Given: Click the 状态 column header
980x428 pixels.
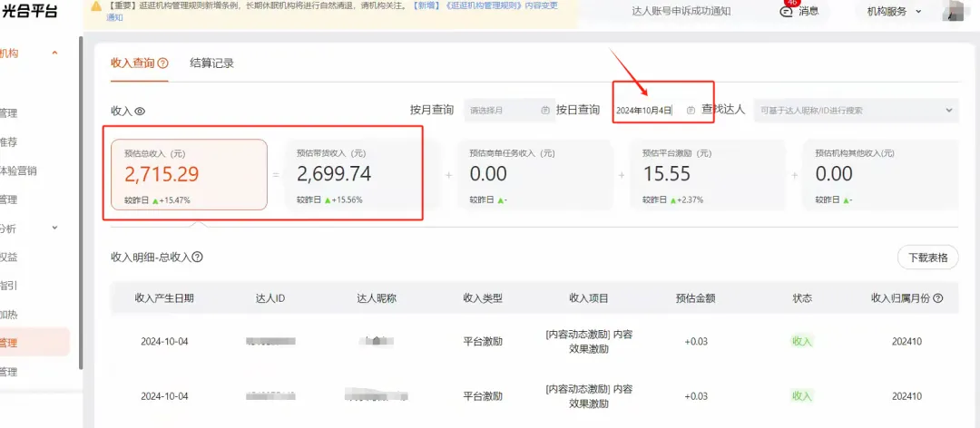Looking at the screenshot, I should click(802, 298).
